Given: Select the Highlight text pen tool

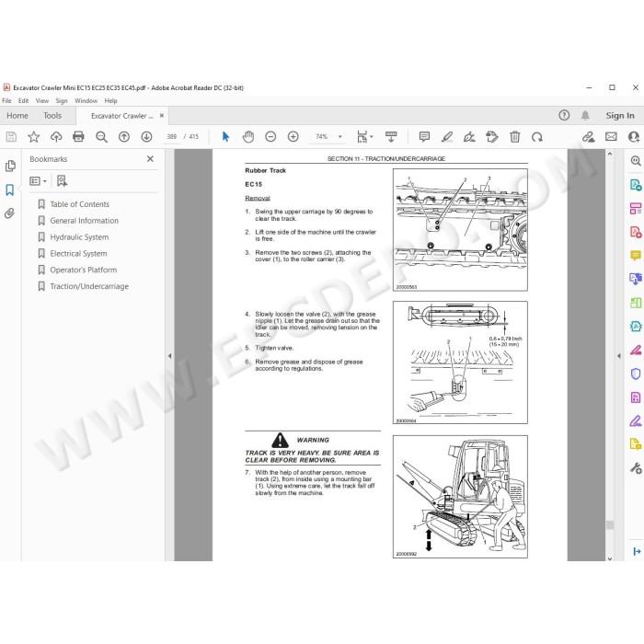Looking at the screenshot, I should (447, 137).
